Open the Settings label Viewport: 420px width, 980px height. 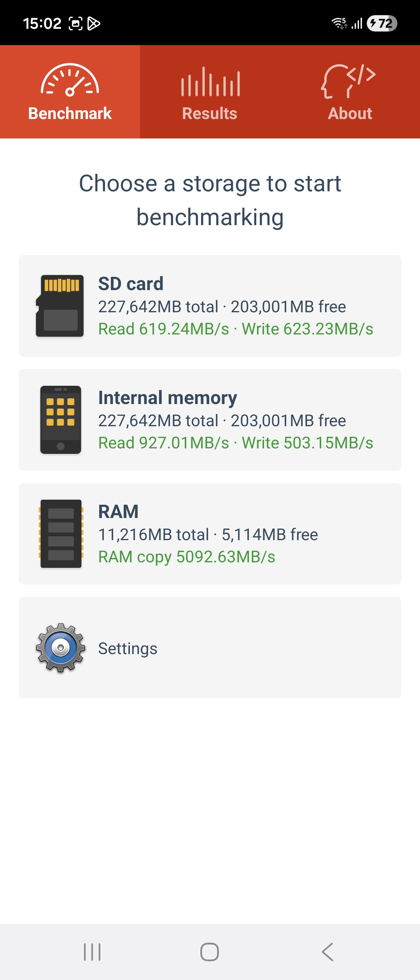(128, 648)
